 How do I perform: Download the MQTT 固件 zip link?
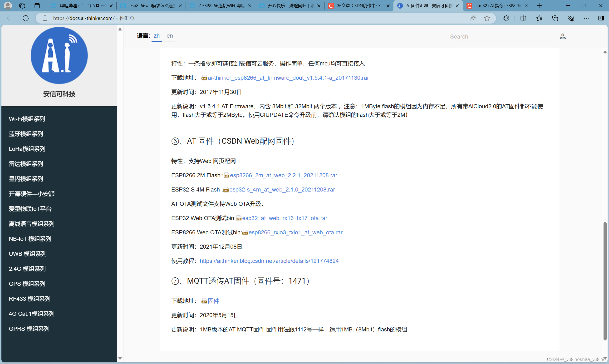tap(213, 301)
